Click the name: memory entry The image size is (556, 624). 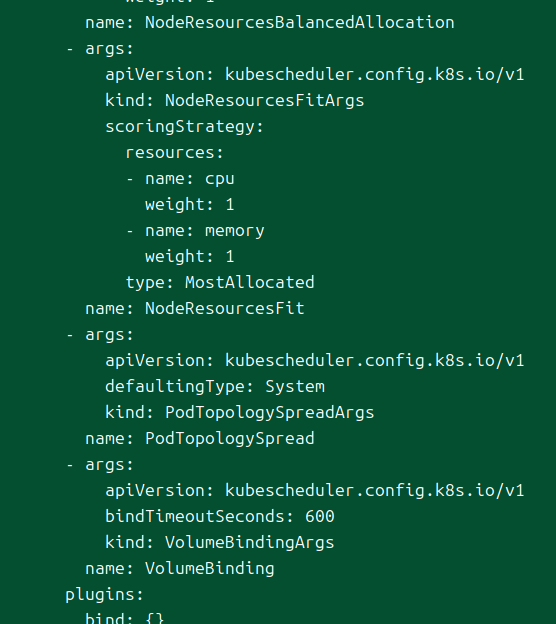point(205,231)
